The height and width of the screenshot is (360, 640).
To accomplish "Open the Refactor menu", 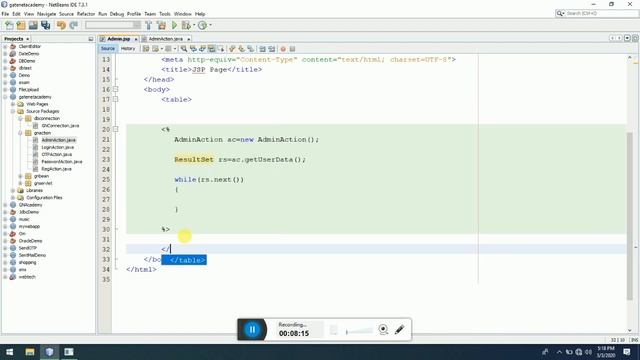I will (x=86, y=13).
